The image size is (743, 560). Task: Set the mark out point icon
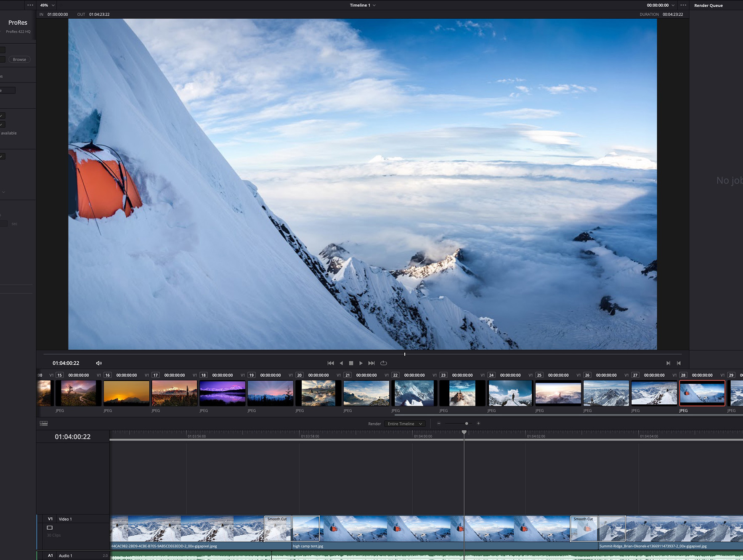tap(679, 363)
